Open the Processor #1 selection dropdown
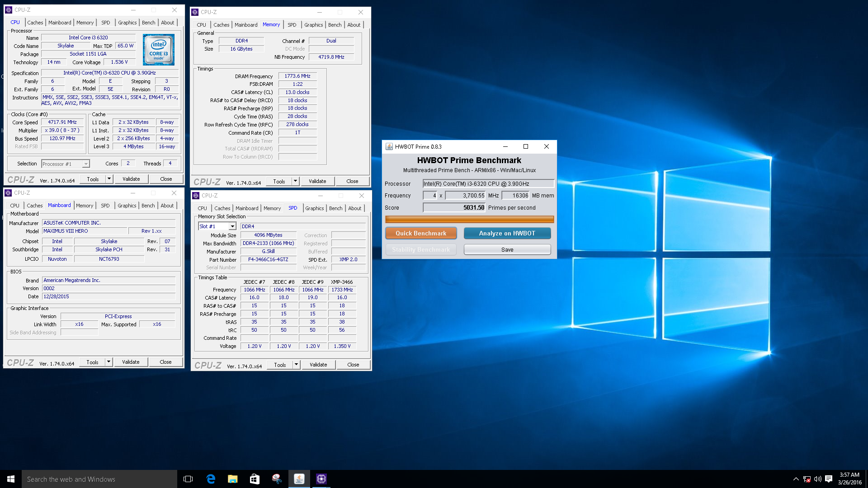Image resolution: width=868 pixels, height=488 pixels. [x=86, y=164]
